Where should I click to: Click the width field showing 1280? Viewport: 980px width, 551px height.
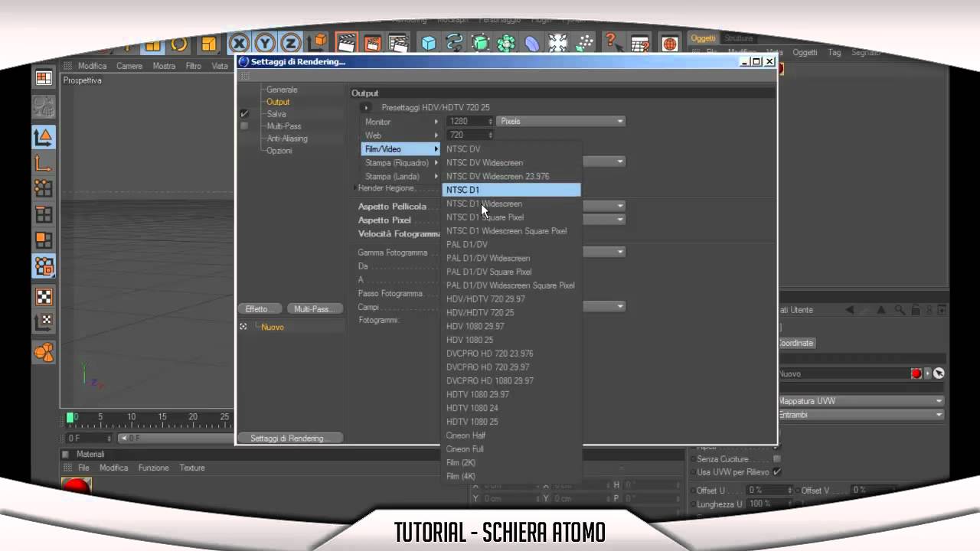pos(470,121)
